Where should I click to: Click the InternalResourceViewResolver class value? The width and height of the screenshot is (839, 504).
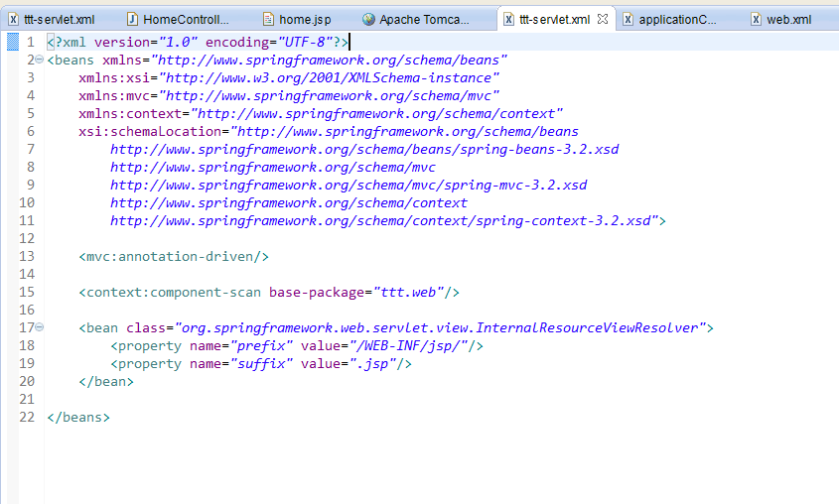(441, 327)
